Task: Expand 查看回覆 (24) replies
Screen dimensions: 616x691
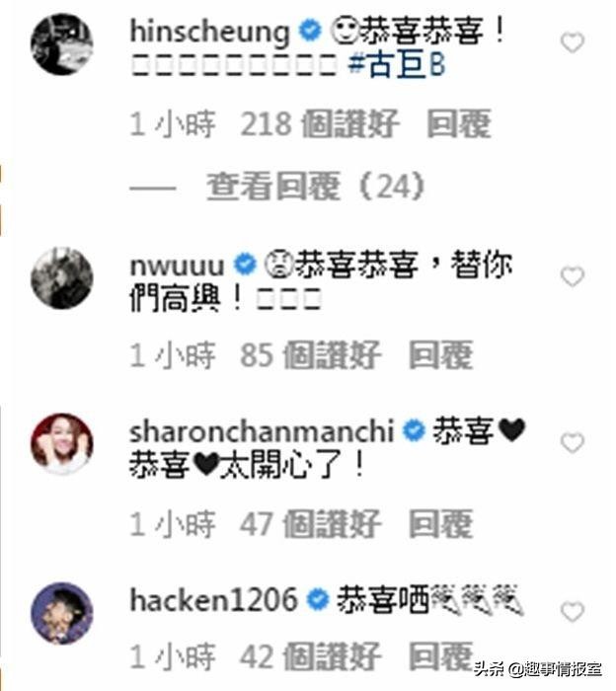Action: [316, 186]
